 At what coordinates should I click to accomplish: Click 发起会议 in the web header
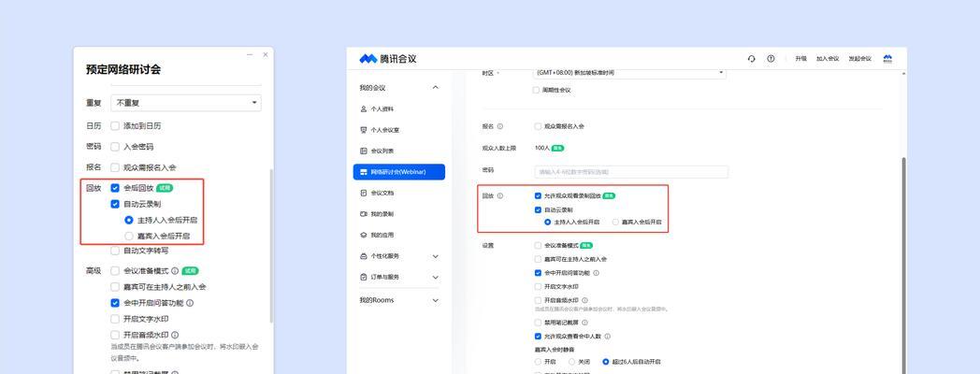(x=859, y=58)
